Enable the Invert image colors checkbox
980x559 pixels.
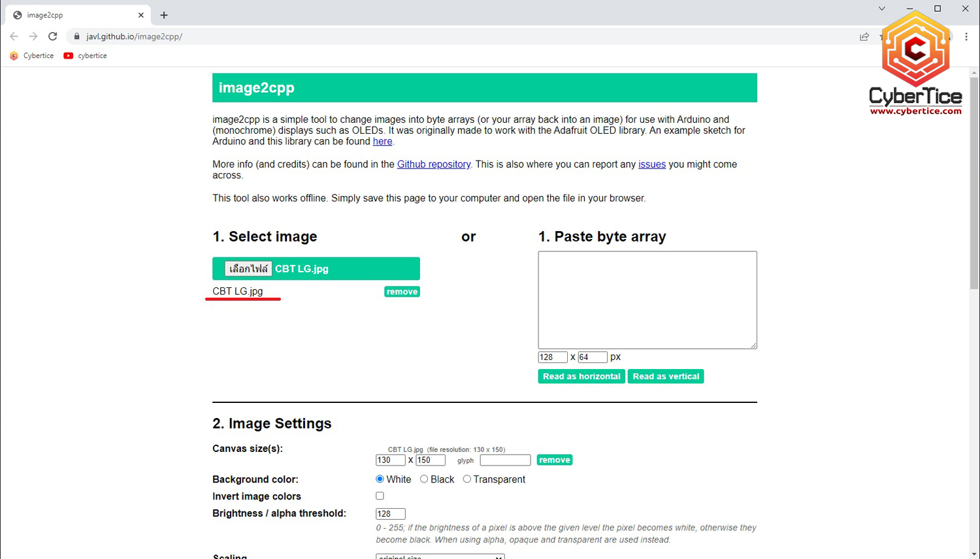click(380, 496)
